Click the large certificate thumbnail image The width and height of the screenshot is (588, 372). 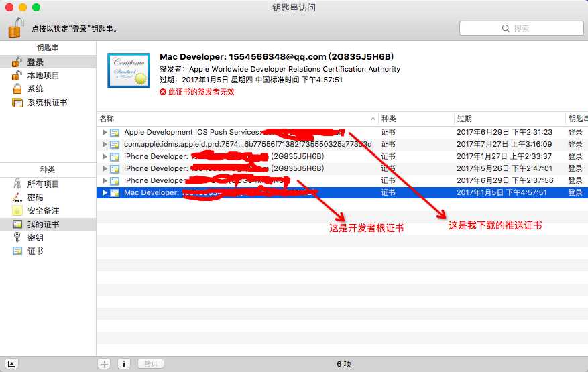pyautogui.click(x=129, y=70)
